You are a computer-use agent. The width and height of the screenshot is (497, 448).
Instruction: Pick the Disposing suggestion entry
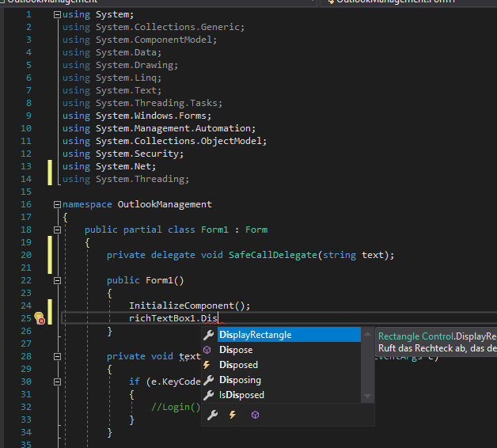(x=240, y=380)
